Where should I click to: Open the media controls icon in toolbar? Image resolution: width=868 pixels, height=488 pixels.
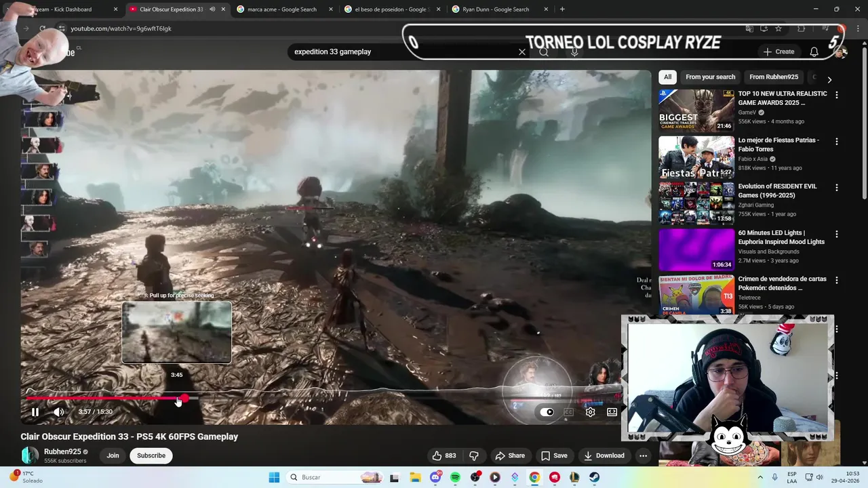coord(825,28)
